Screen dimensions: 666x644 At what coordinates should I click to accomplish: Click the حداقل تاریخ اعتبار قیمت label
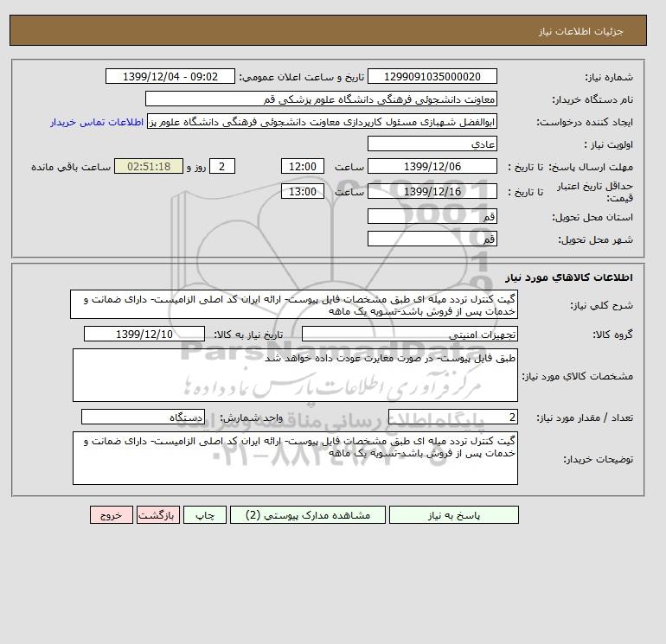[x=595, y=192]
